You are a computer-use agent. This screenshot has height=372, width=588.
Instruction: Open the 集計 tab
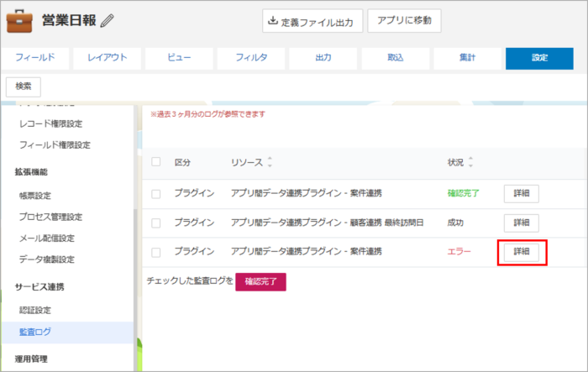click(467, 57)
